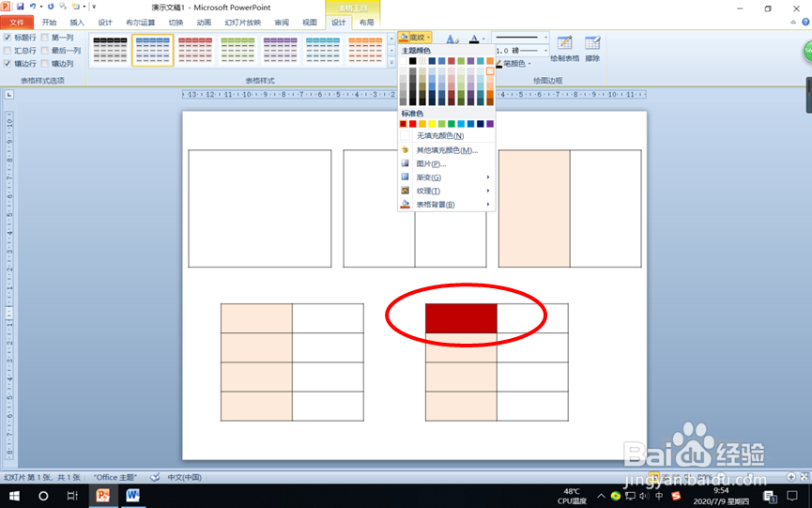Toggle the Header Row (标题行) checkbox
This screenshot has height=508, width=812.
pos(8,38)
